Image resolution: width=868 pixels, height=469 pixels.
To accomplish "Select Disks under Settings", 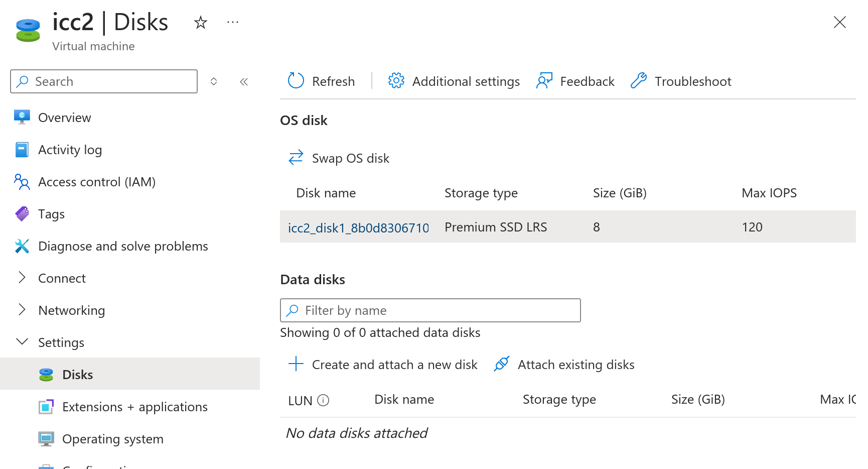I will coord(77,375).
